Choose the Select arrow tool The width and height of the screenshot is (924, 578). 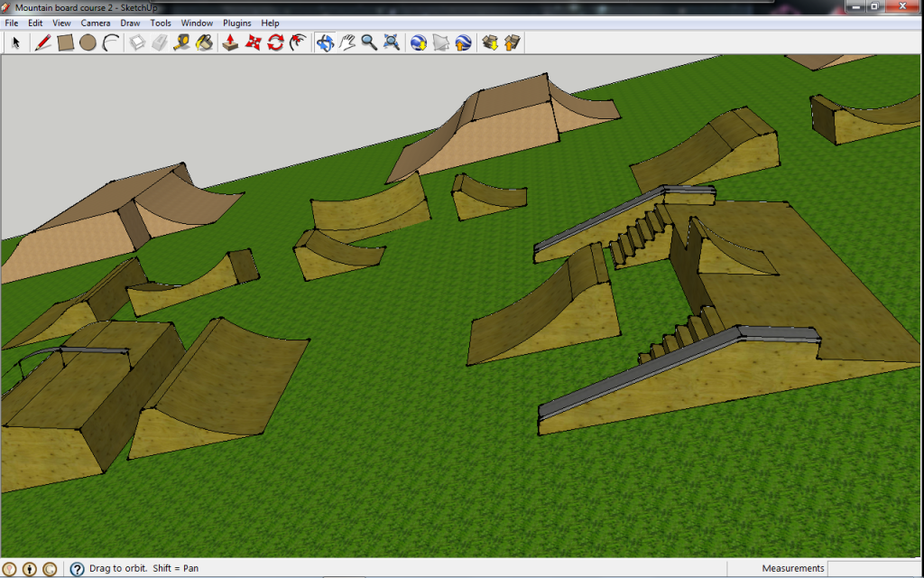pos(15,42)
